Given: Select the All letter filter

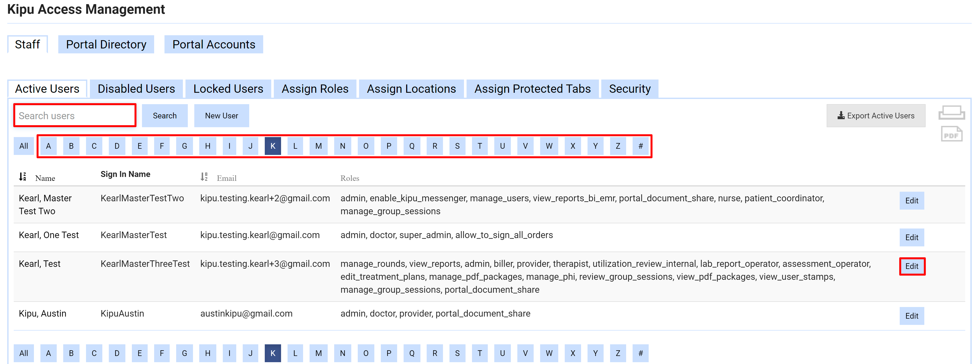Looking at the screenshot, I should pyautogui.click(x=24, y=146).
